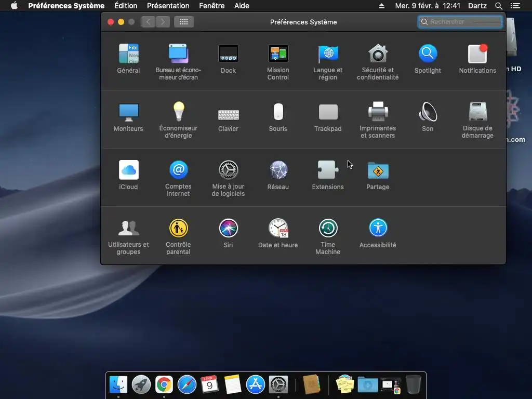
Task: Open Mission Control preferences
Action: [x=278, y=62]
